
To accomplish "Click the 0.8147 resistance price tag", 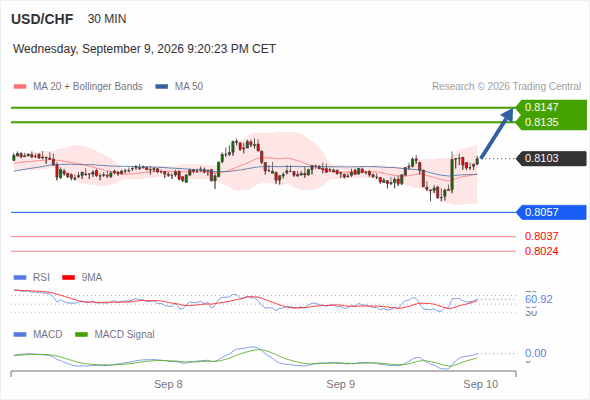I will tap(551, 107).
